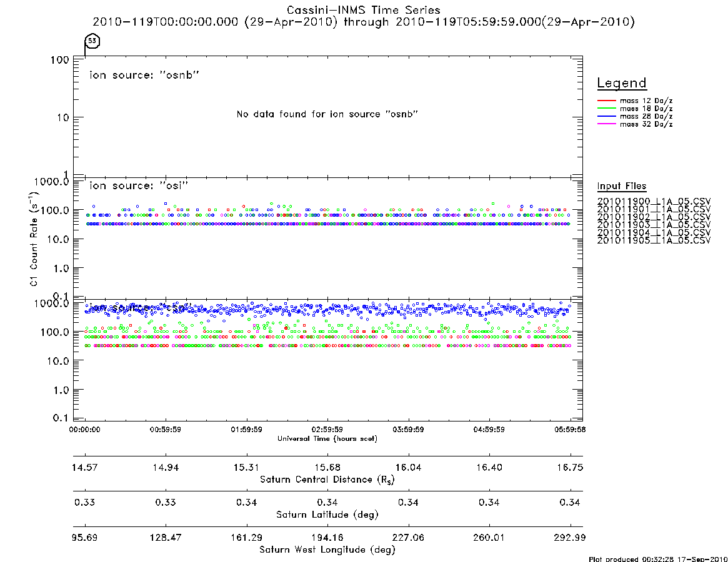Click the green mass 18 Da/z legend line

[x=606, y=109]
